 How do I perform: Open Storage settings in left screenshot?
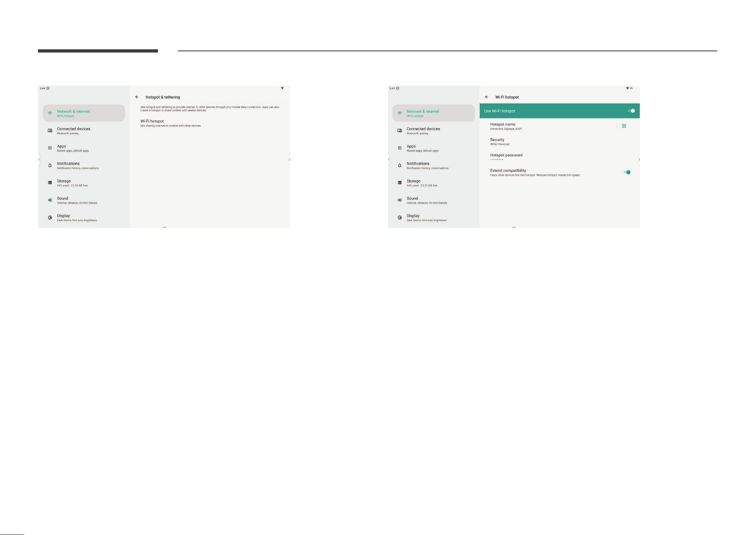click(84, 183)
